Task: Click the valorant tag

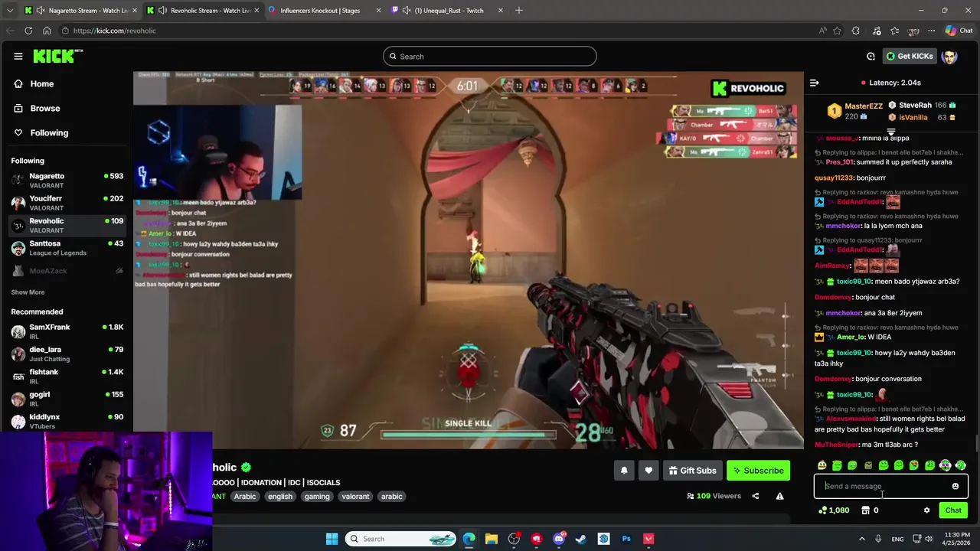Action: [x=355, y=497]
